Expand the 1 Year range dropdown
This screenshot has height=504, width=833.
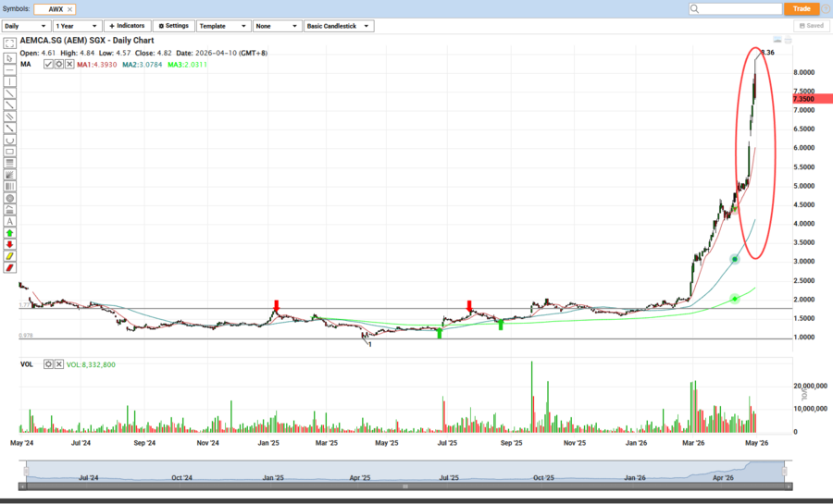77,26
